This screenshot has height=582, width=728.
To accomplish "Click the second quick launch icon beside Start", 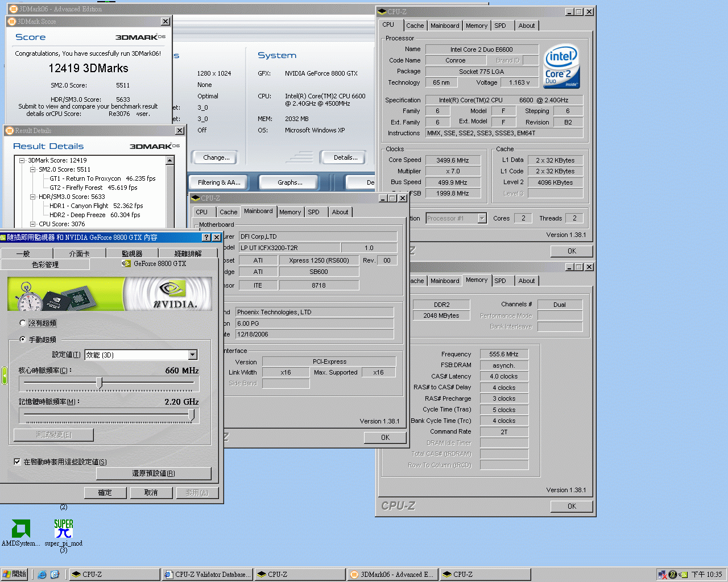I will click(x=55, y=575).
